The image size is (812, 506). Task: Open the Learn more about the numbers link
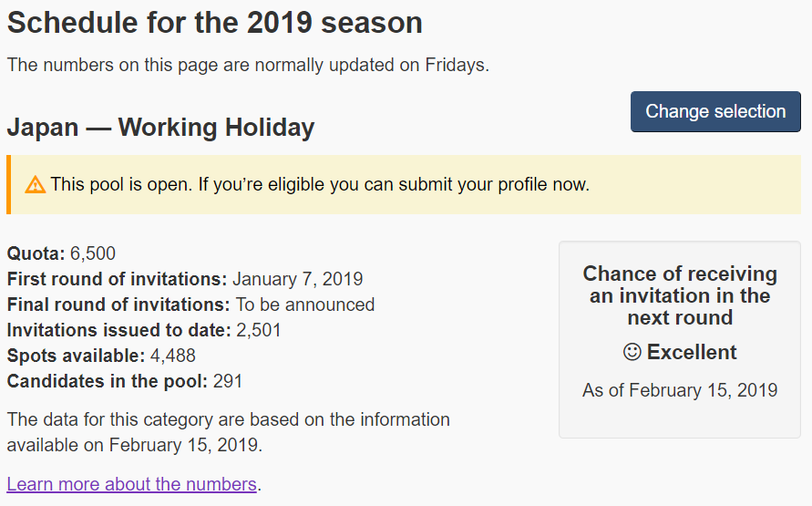pyautogui.click(x=131, y=484)
